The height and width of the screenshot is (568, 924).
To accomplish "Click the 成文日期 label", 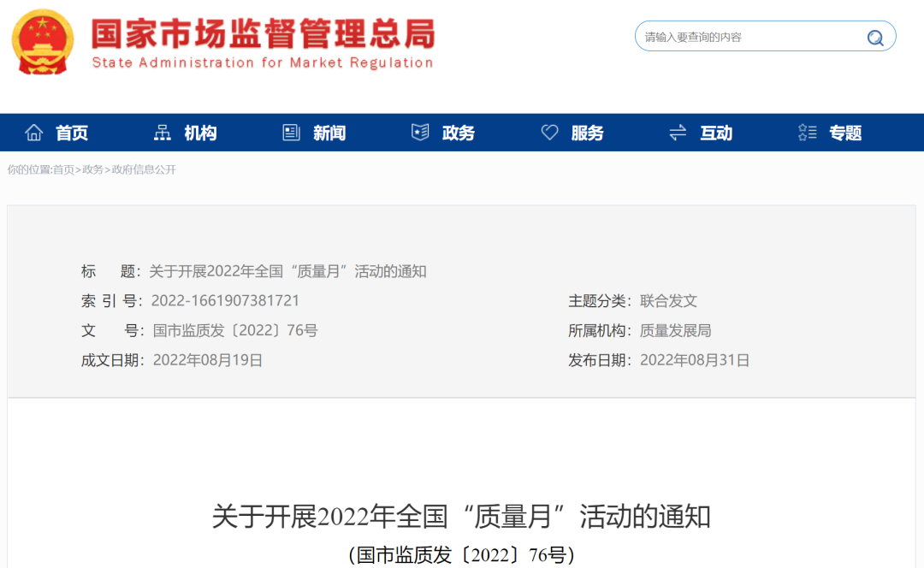I will pos(112,360).
